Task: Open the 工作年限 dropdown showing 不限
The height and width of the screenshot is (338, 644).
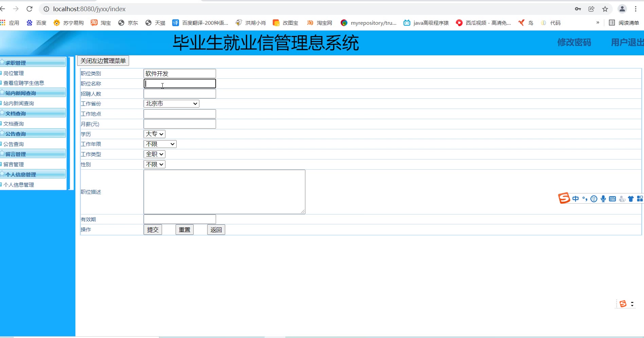Action: click(x=160, y=144)
